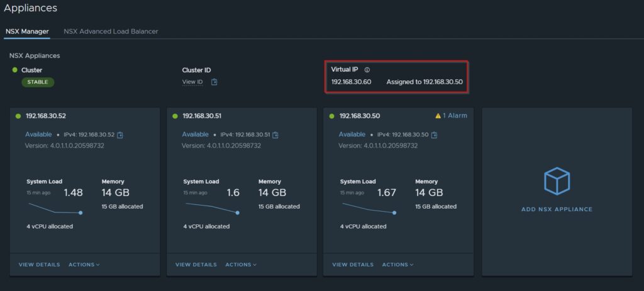Click the green cluster status dot
Image resolution: width=644 pixels, height=291 pixels.
[x=15, y=70]
